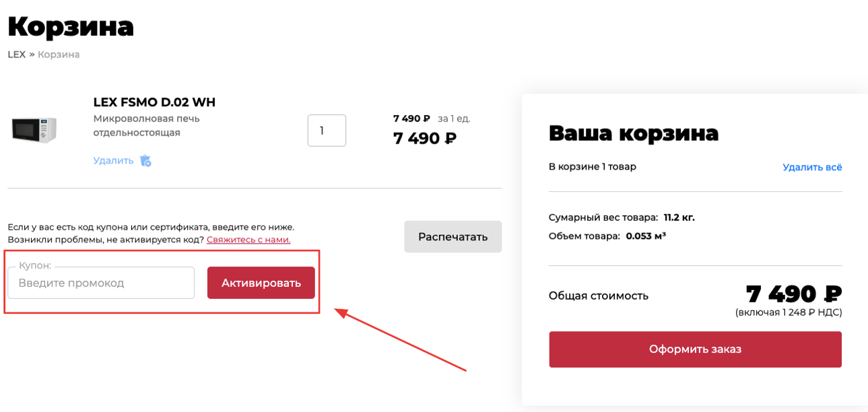868x412 pixels.
Task: Select the large total price in summary
Action: [x=794, y=294]
